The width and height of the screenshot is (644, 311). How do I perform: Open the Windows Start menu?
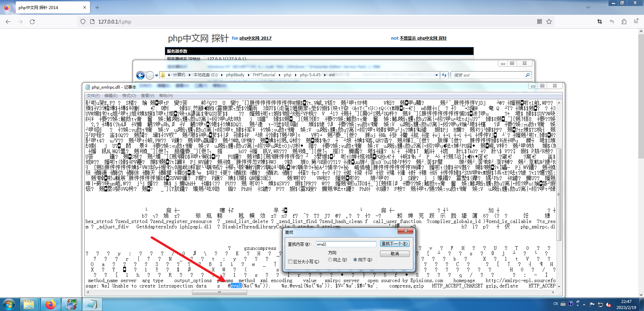(9, 305)
